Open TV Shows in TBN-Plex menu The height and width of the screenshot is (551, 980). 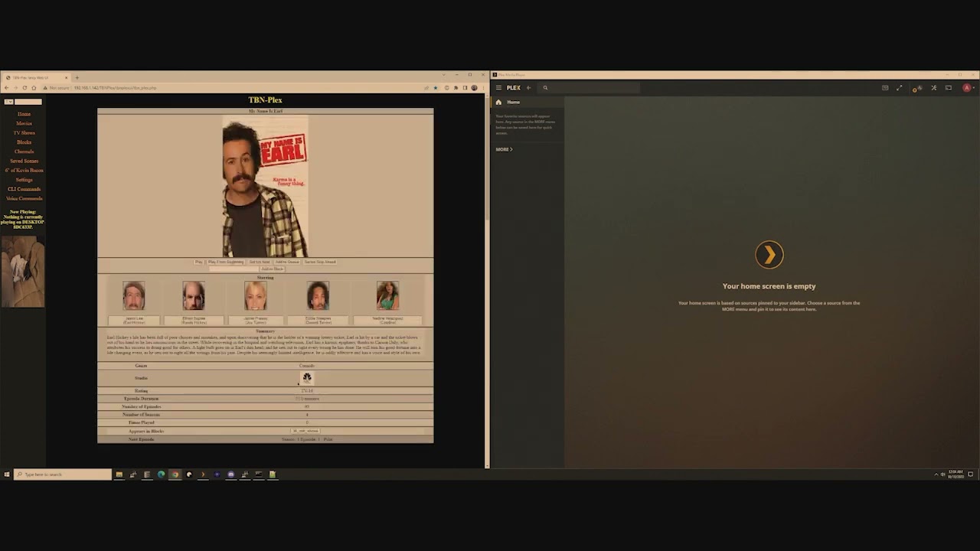coord(24,133)
